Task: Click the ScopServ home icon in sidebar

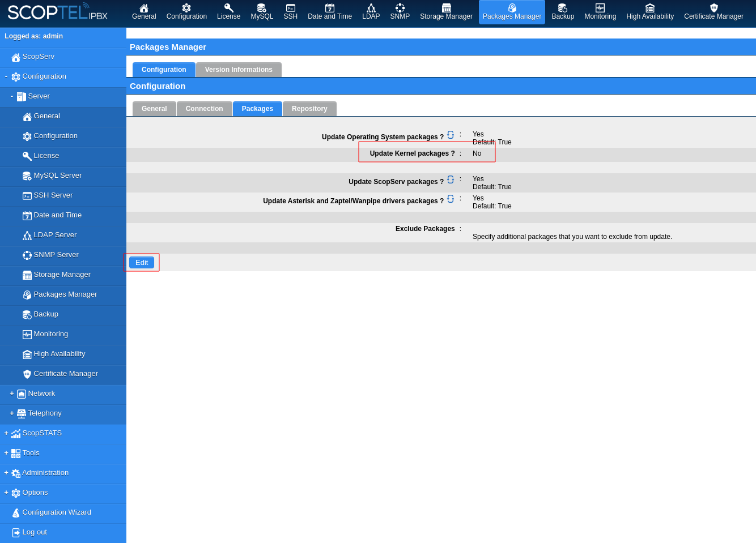Action: click(16, 57)
